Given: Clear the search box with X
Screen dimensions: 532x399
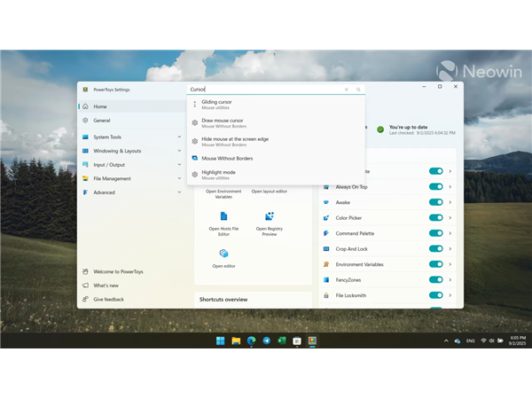Looking at the screenshot, I should tap(347, 90).
